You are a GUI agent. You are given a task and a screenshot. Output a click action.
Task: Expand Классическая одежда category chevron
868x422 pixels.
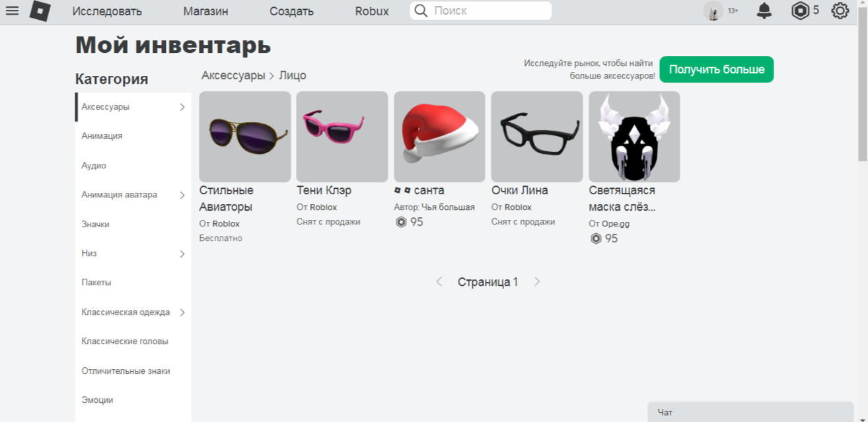182,312
